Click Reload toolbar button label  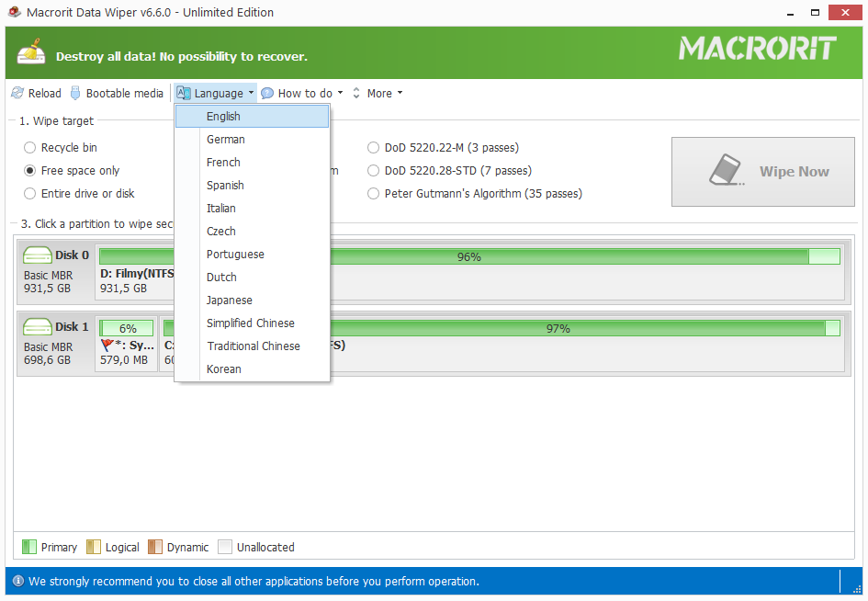click(45, 93)
